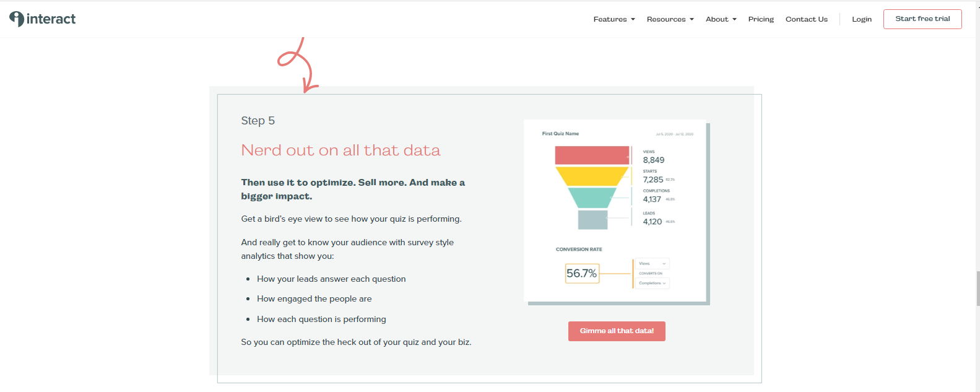980x392 pixels.
Task: Expand the Features menu arrow
Action: point(633,19)
